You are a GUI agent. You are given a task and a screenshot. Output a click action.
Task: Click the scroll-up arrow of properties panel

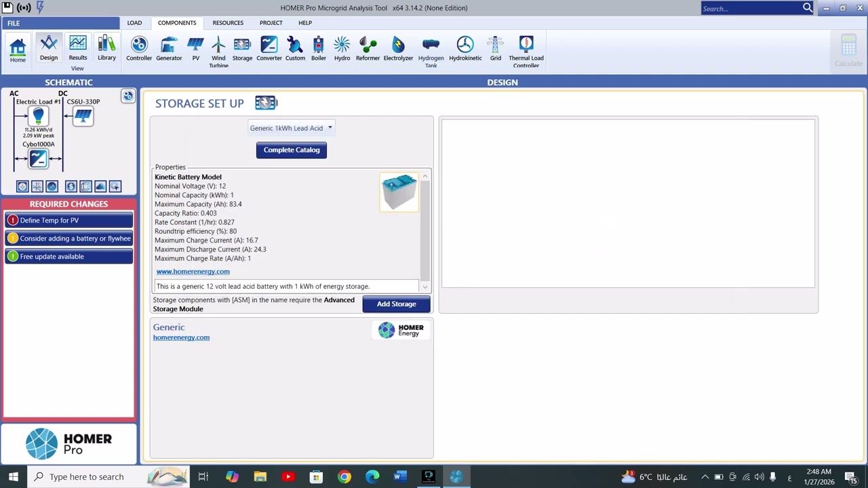[x=425, y=176]
